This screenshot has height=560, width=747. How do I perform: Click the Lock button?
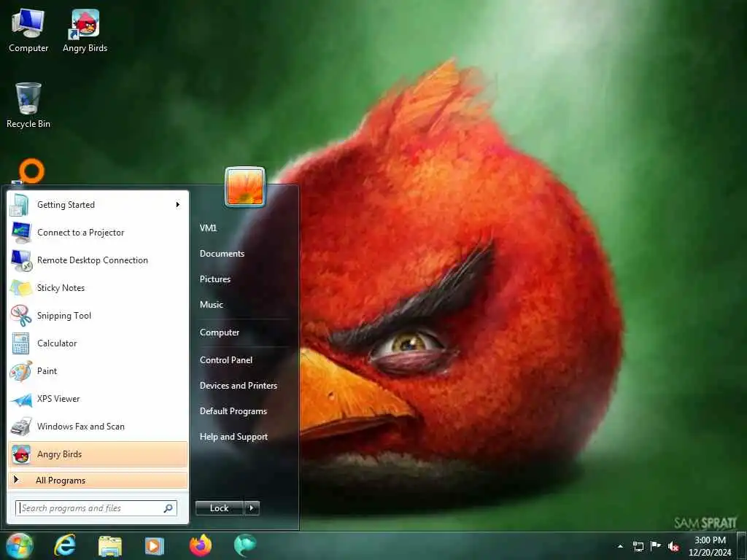[x=220, y=508]
